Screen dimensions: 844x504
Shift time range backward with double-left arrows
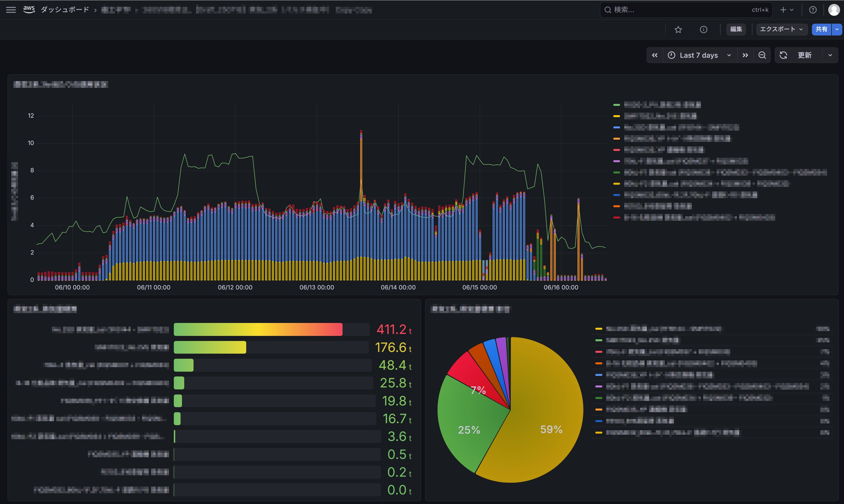[655, 55]
